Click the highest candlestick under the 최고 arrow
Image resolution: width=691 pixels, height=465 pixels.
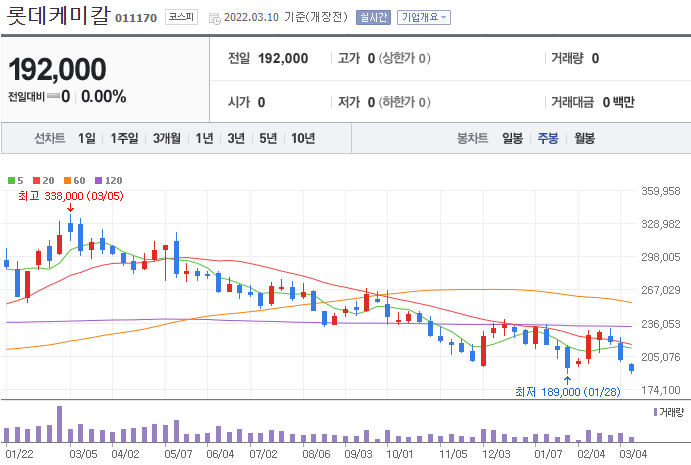(x=70, y=227)
